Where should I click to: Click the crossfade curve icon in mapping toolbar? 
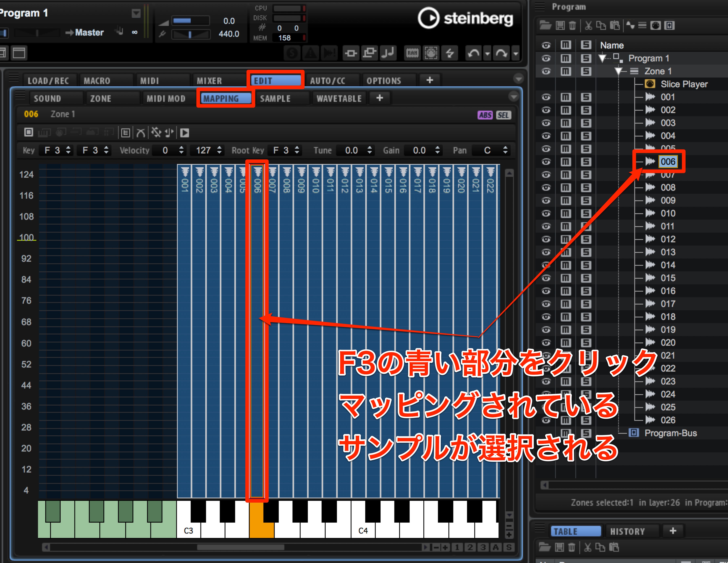tap(141, 133)
